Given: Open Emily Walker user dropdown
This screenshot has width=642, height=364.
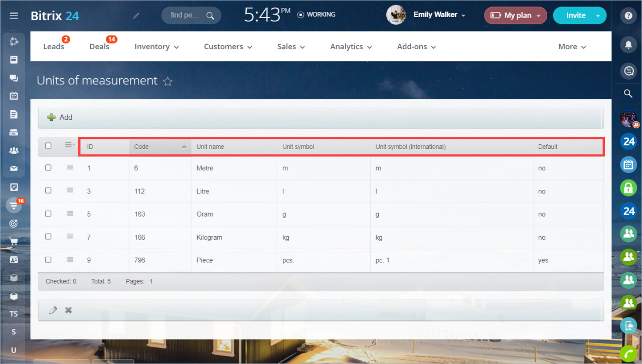Looking at the screenshot, I should (439, 15).
